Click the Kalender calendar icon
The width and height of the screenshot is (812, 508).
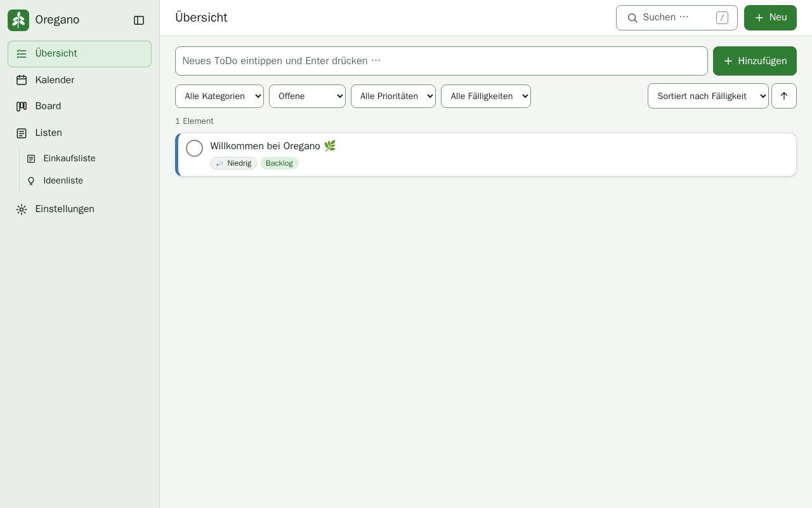[22, 80]
